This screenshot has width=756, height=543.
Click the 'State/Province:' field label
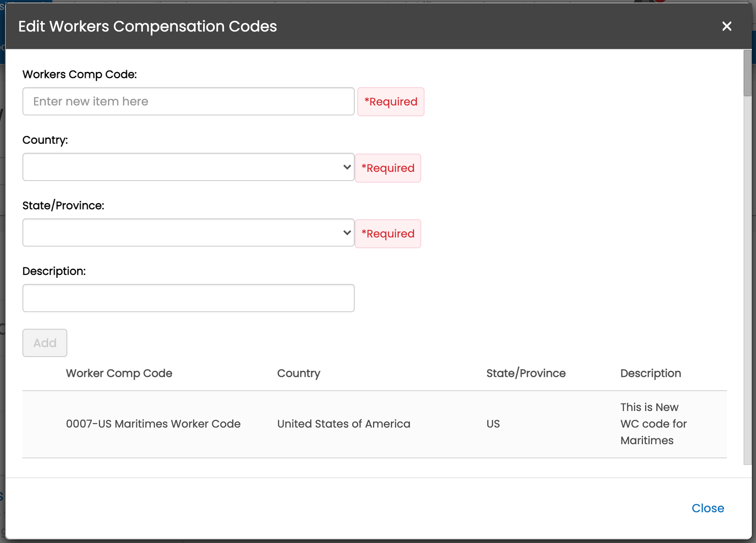click(x=64, y=205)
